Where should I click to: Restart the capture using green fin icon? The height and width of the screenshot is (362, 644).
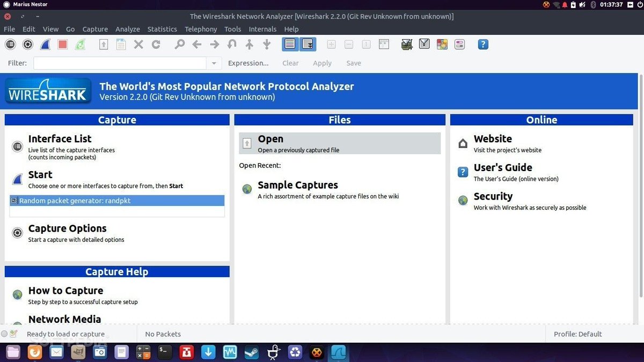80,45
